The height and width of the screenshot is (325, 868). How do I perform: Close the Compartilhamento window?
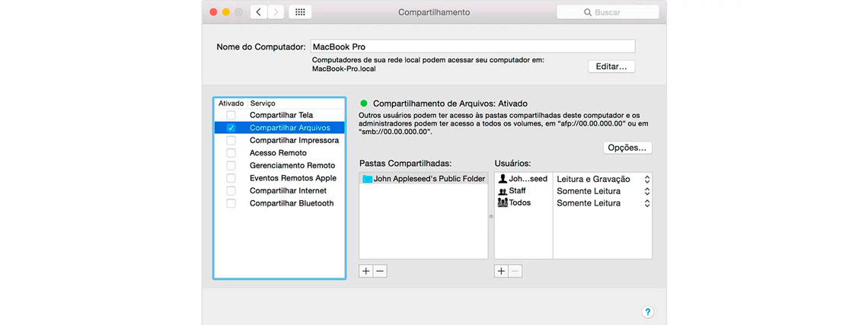[x=213, y=11]
